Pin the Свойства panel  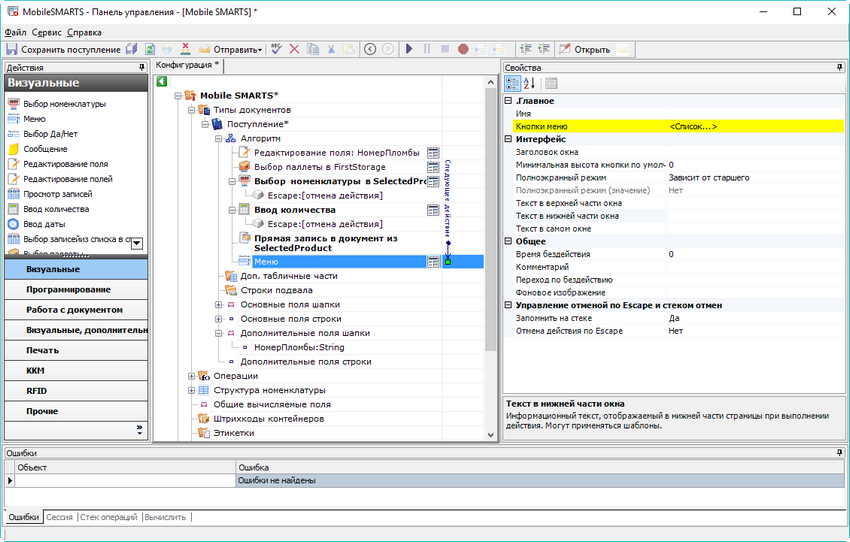[x=839, y=67]
